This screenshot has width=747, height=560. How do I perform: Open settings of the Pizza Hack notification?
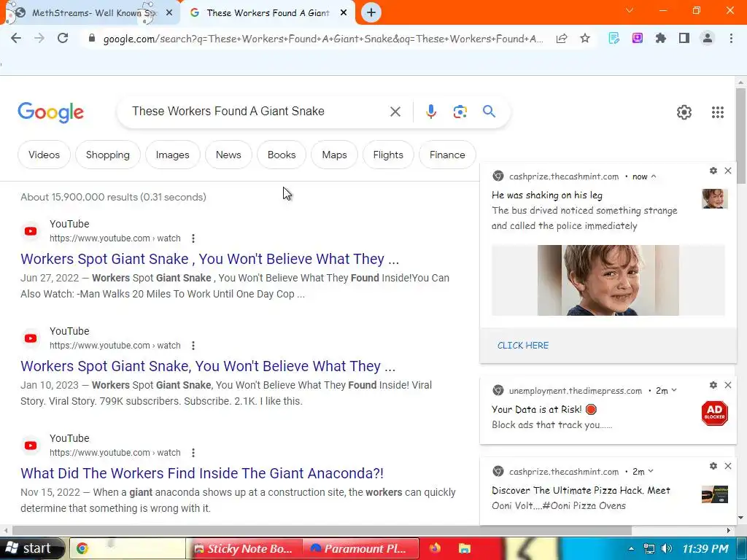pyautogui.click(x=713, y=466)
